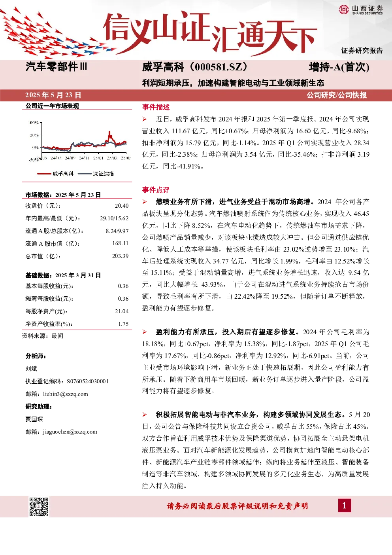This screenshot has height=555, width=392.
Task: Click the 公司近一年市场表现 heading
Action: [52, 106]
